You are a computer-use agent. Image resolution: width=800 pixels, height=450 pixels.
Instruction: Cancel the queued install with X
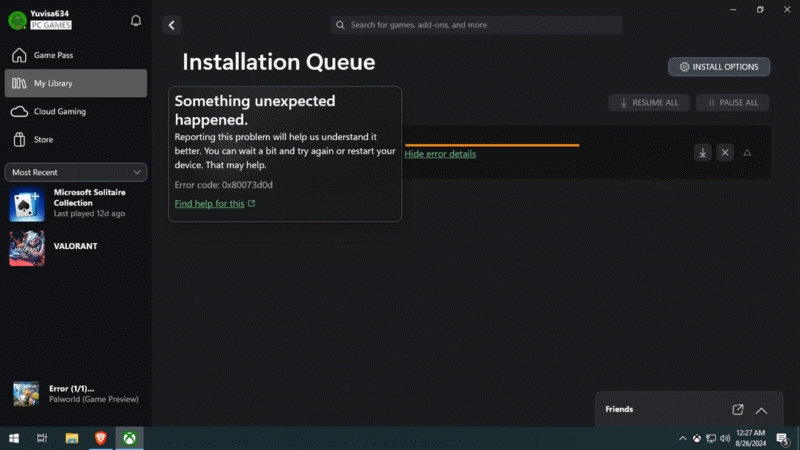[x=725, y=153]
